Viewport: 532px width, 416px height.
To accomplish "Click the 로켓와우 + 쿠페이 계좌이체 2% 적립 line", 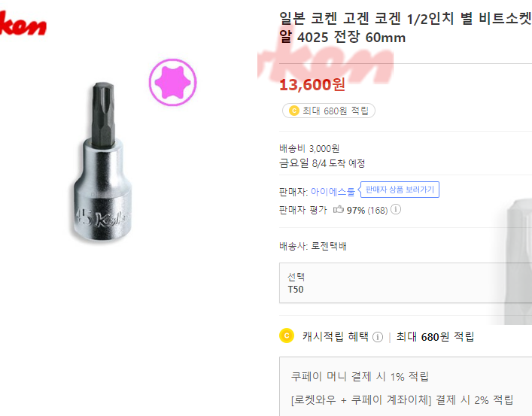I will point(402,399).
